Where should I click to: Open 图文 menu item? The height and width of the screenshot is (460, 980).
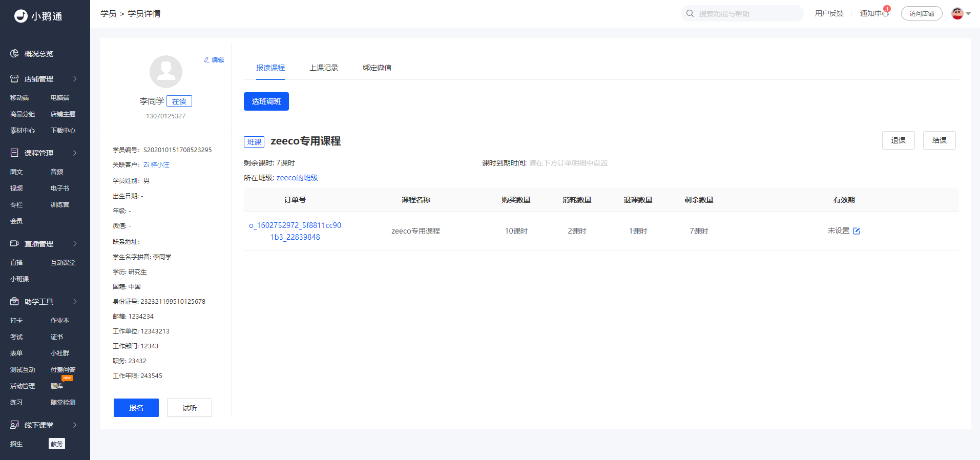click(x=16, y=172)
